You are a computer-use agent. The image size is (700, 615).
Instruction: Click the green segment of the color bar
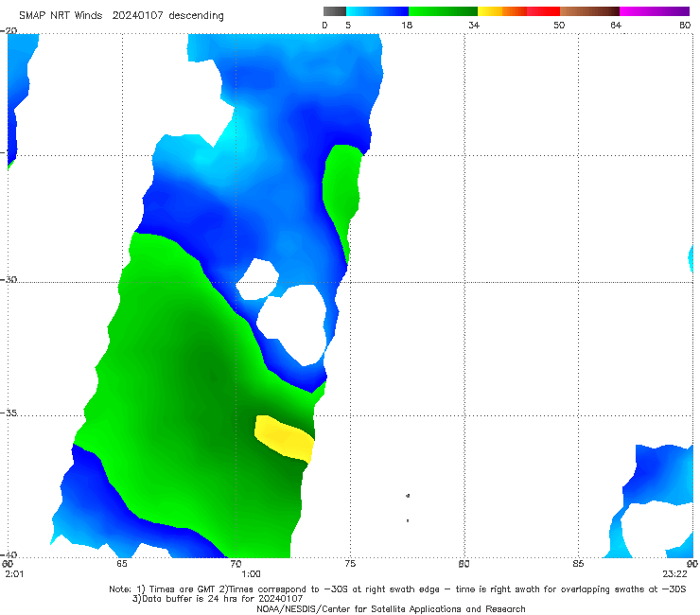pyautogui.click(x=443, y=11)
